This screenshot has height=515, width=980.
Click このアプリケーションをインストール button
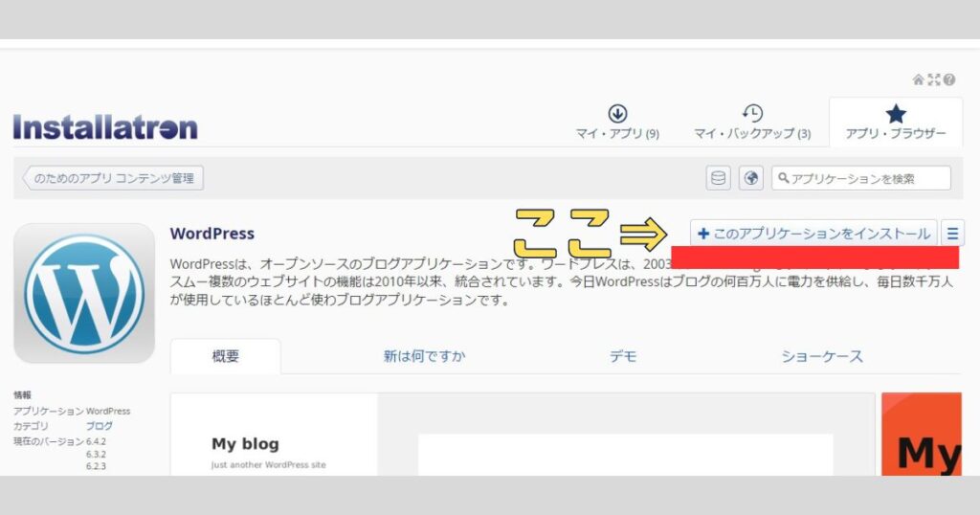point(813,234)
